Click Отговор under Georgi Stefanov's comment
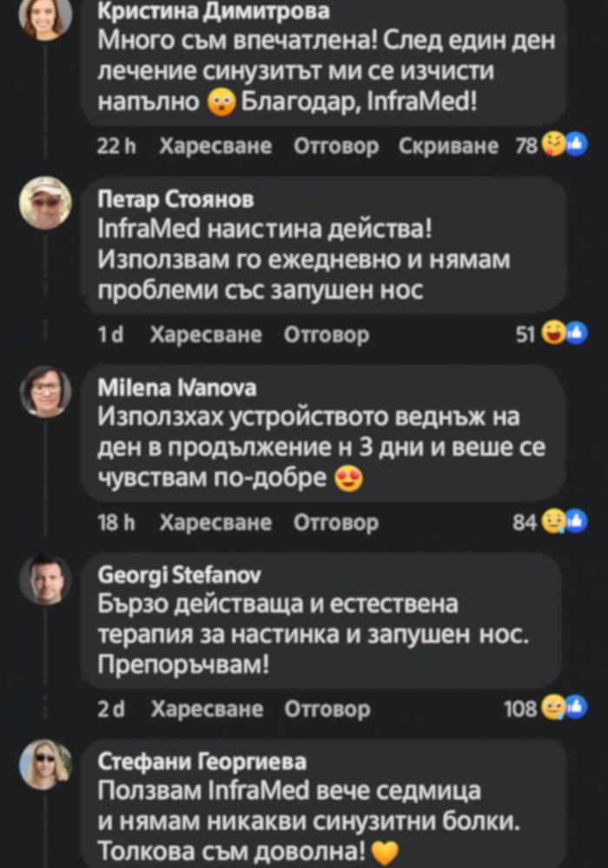 click(327, 710)
